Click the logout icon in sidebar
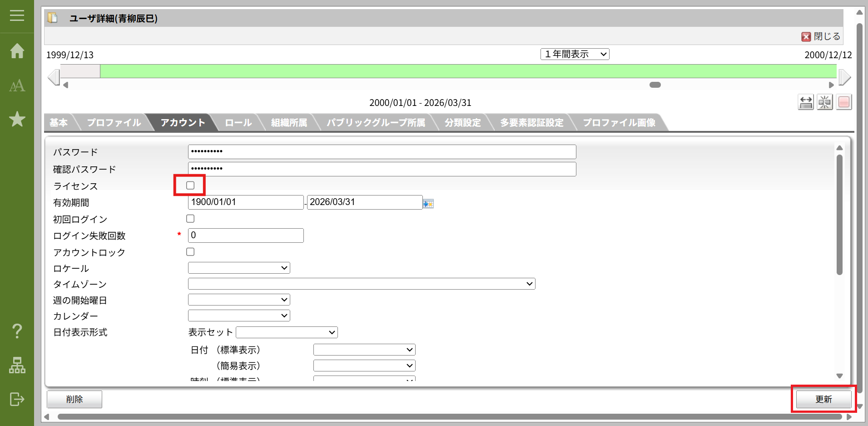The width and height of the screenshot is (868, 426). (17, 399)
